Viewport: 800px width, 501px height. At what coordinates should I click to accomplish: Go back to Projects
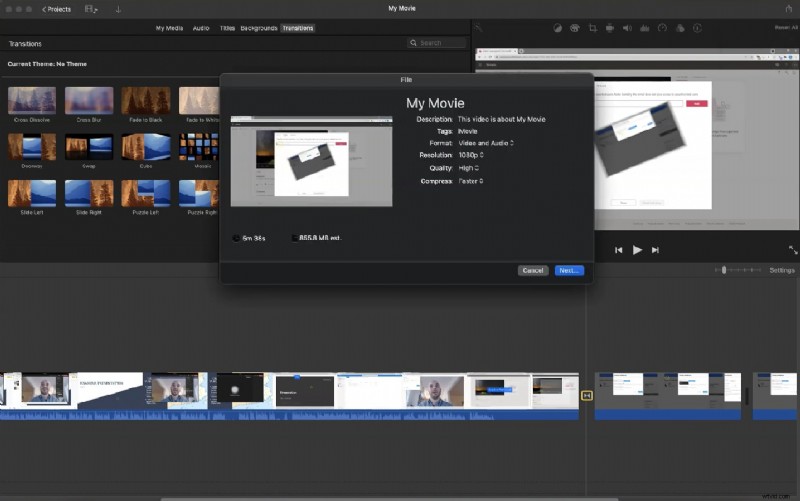tap(57, 9)
